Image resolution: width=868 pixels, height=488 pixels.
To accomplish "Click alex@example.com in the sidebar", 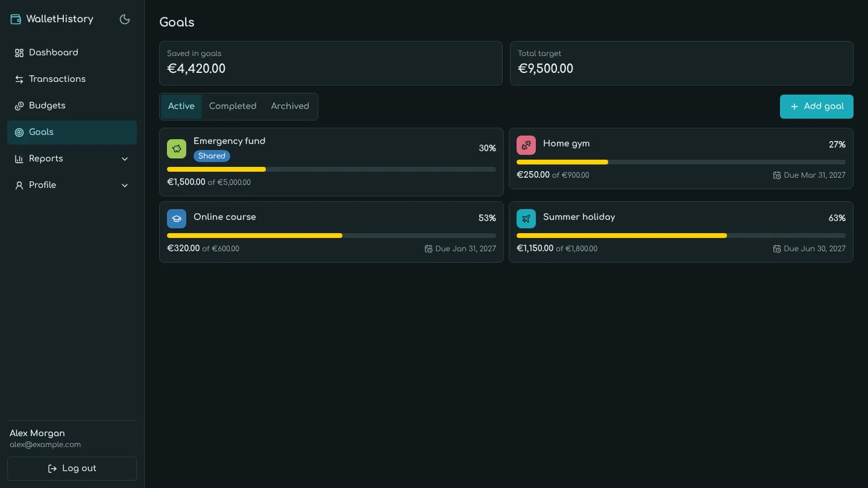I will coord(45,445).
